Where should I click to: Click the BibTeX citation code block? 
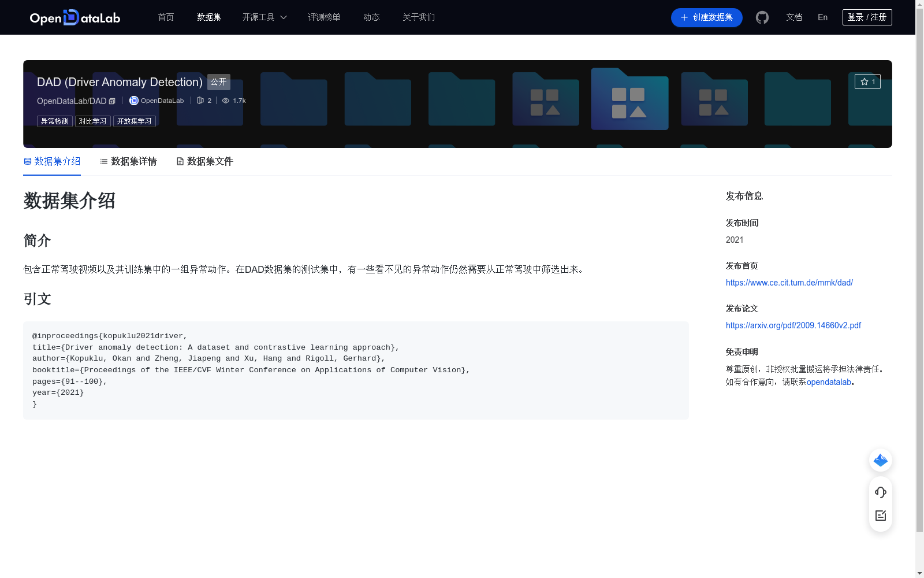tap(356, 370)
